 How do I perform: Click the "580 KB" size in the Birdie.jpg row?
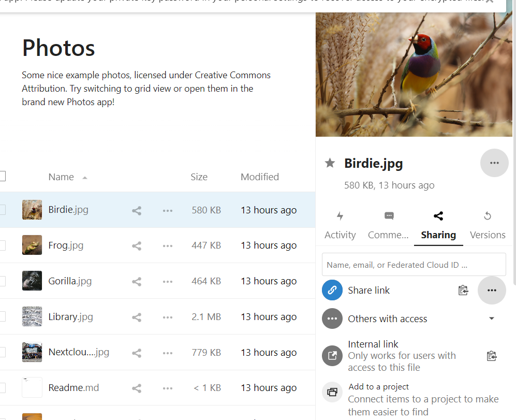207,210
